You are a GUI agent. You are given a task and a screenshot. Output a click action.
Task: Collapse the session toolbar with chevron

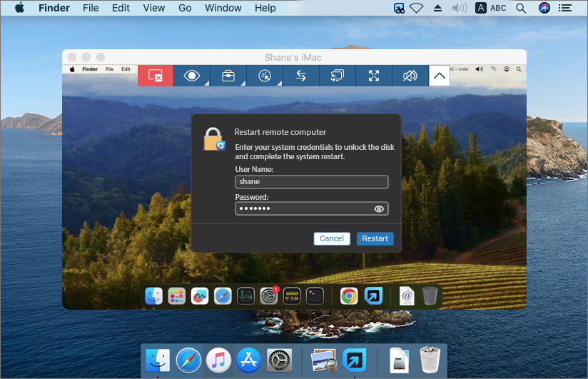440,76
